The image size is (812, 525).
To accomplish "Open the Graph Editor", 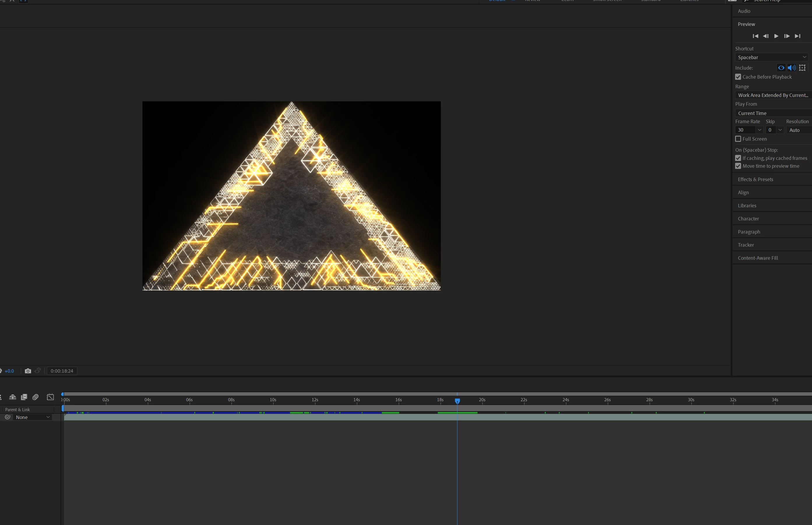I will click(x=50, y=397).
